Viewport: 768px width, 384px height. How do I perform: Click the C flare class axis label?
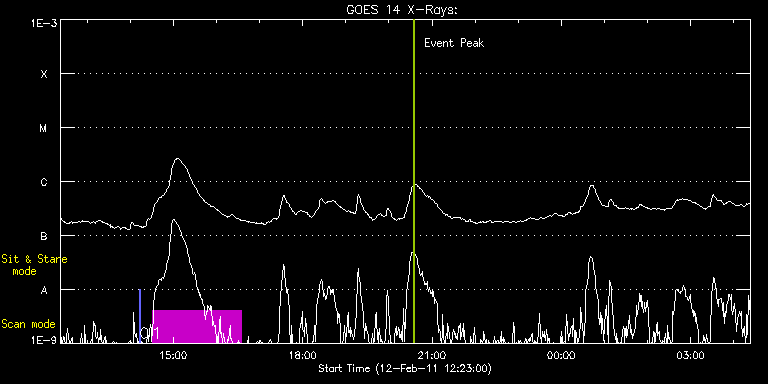pyautogui.click(x=44, y=182)
